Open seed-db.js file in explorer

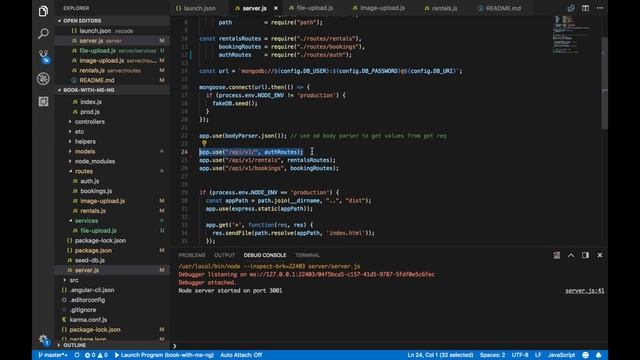(89, 260)
